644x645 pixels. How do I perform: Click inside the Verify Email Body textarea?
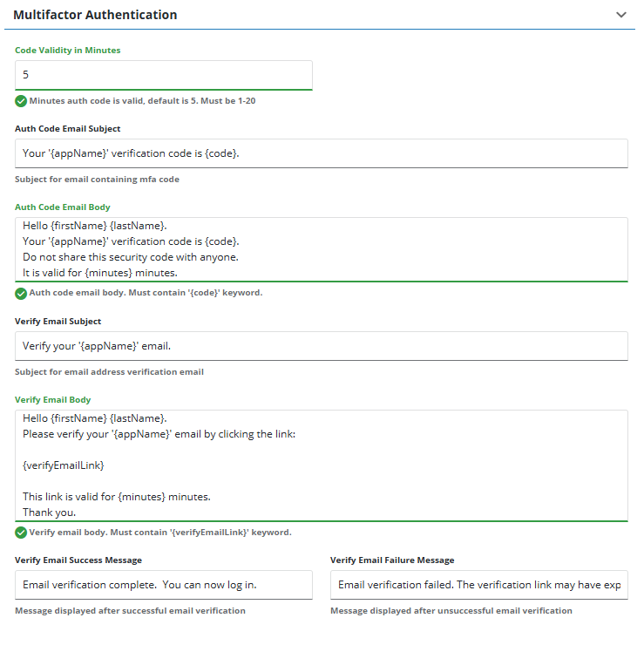(x=321, y=465)
